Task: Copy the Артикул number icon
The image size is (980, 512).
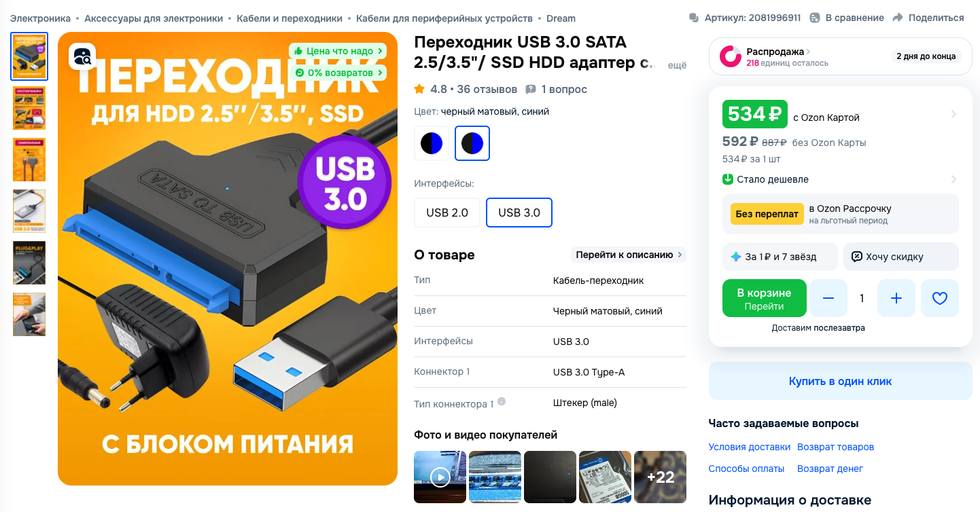Action: (693, 18)
